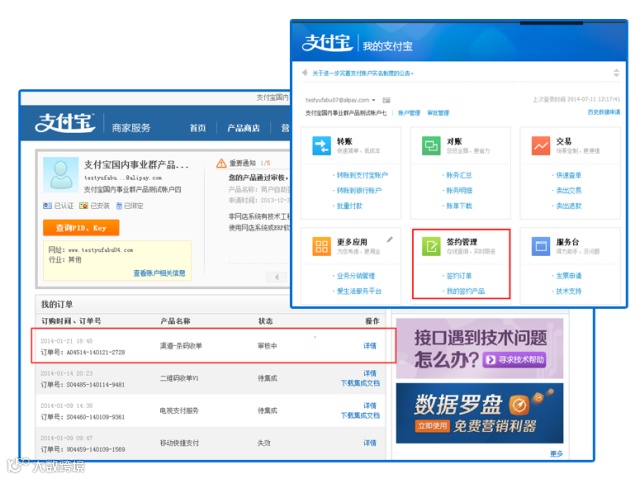Click the green 对账 reconciliation icon

click(x=431, y=146)
